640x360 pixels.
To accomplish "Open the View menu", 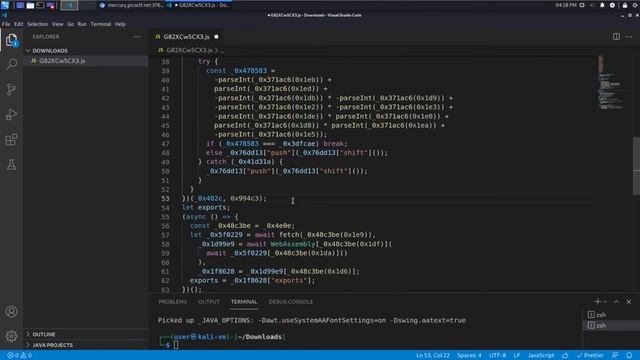I will pyautogui.click(x=58, y=24).
